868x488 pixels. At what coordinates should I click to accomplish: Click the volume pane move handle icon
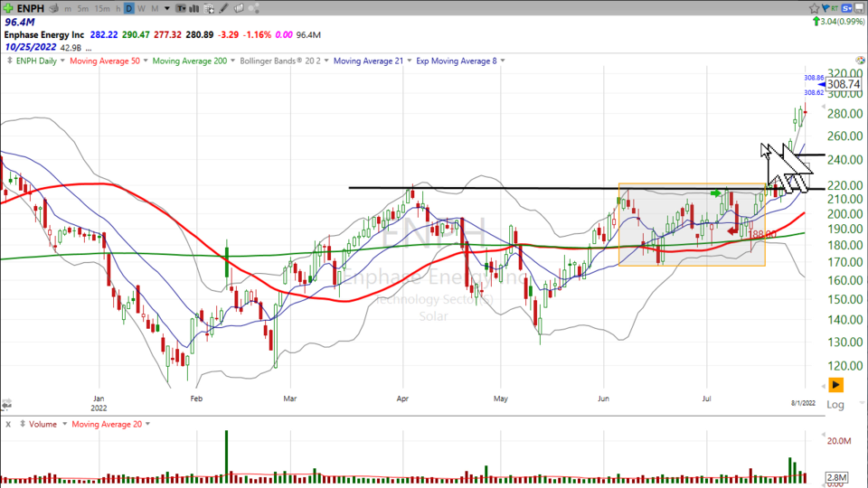pyautogui.click(x=22, y=424)
